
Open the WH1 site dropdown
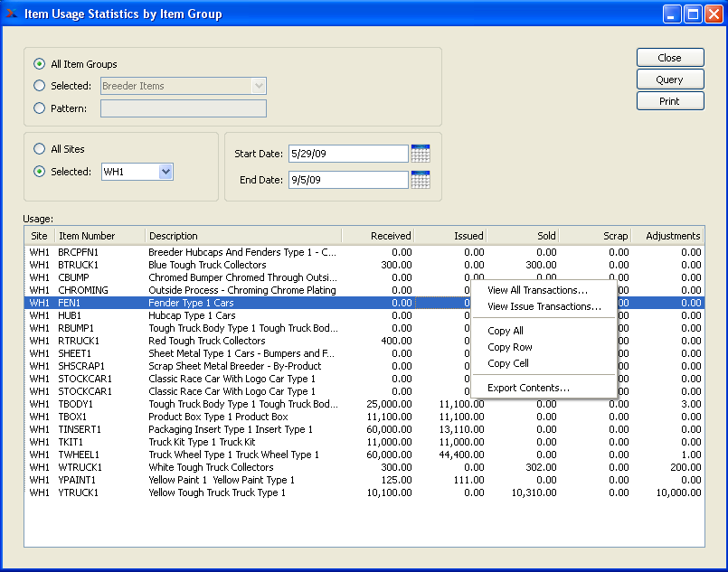(165, 172)
